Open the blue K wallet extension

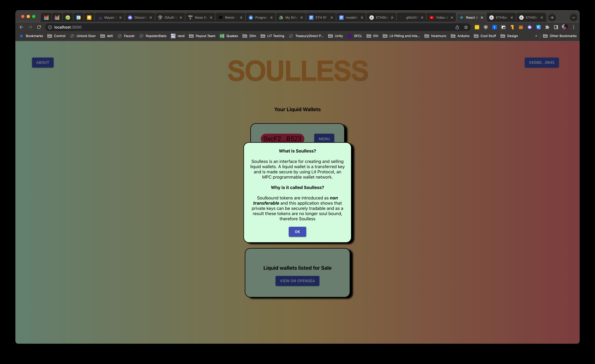point(538,27)
